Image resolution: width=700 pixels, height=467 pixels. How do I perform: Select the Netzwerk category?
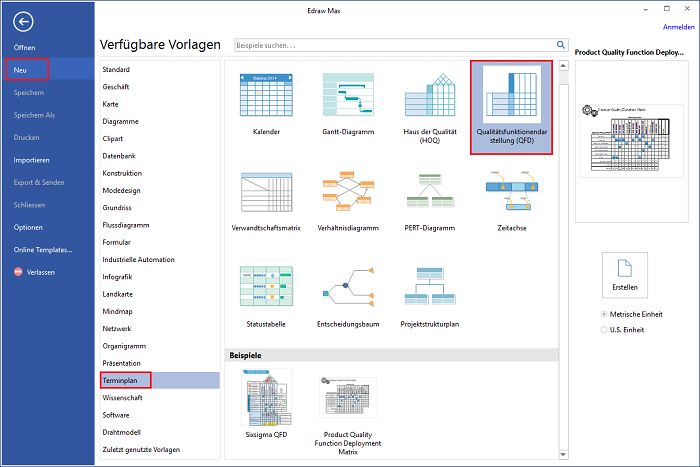[117, 329]
